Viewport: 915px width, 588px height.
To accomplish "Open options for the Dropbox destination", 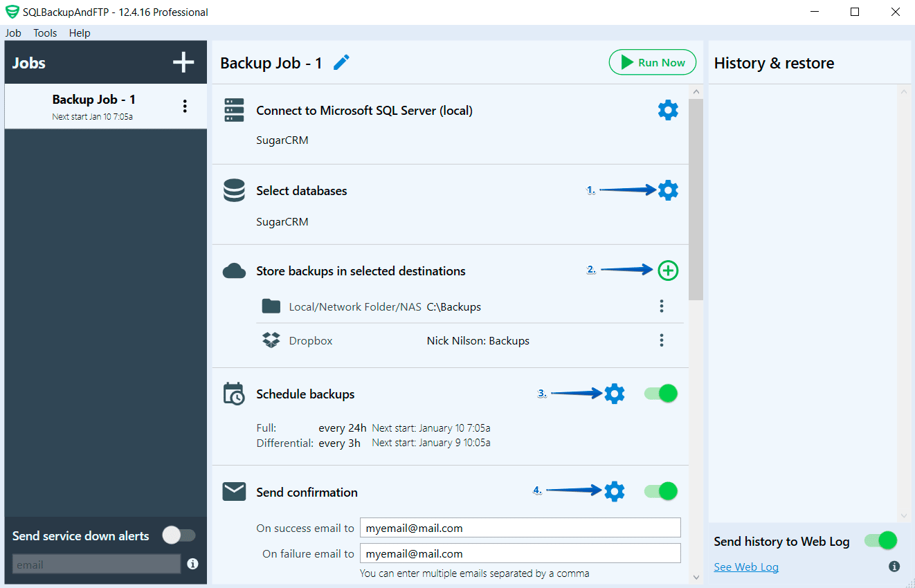I will [662, 340].
